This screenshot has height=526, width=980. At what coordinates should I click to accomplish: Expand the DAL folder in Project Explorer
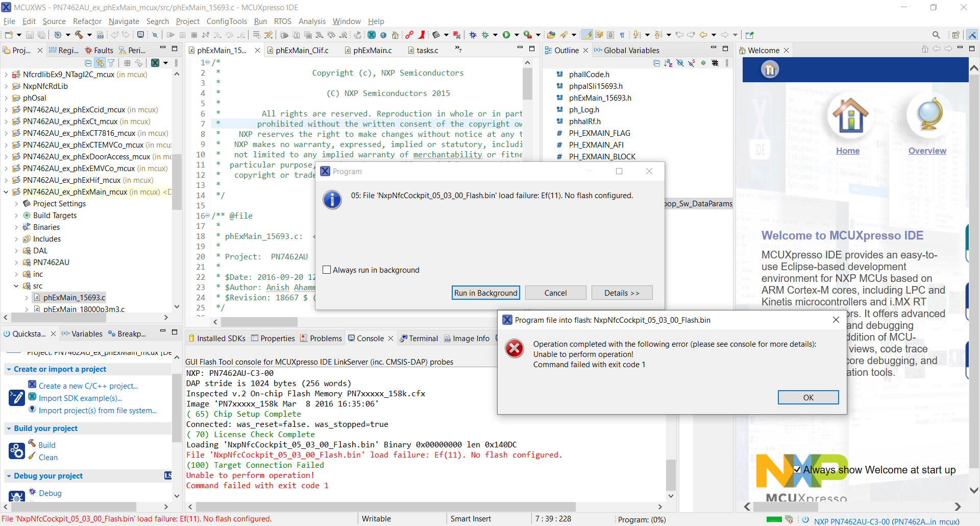point(16,250)
